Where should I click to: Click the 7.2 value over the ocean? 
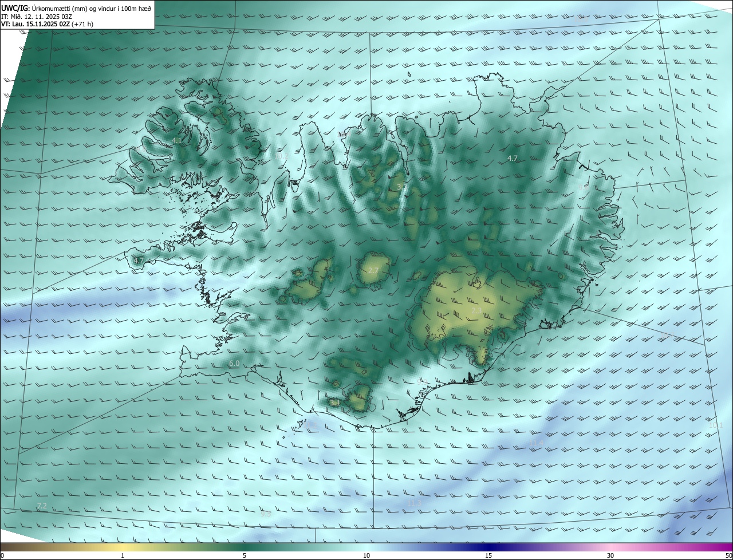[x=42, y=506]
